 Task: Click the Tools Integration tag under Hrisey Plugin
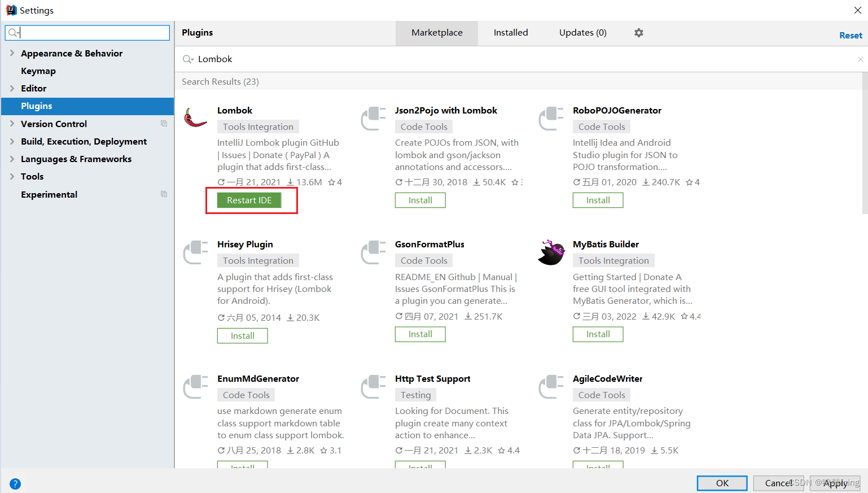[x=258, y=261]
